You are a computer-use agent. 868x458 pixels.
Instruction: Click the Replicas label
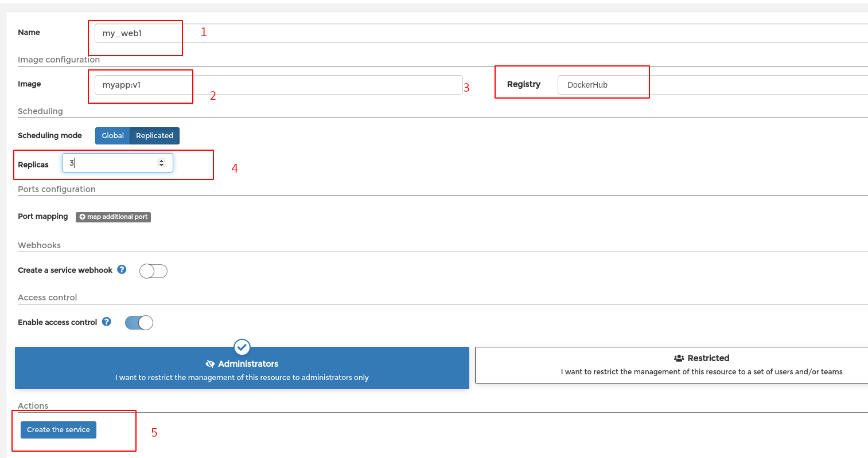(x=33, y=165)
